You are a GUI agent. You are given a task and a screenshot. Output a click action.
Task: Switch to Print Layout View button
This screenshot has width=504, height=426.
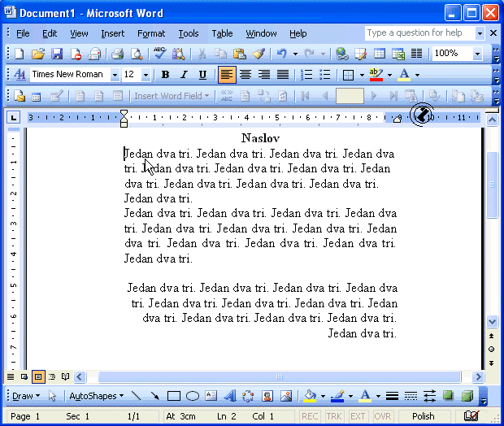point(38,376)
